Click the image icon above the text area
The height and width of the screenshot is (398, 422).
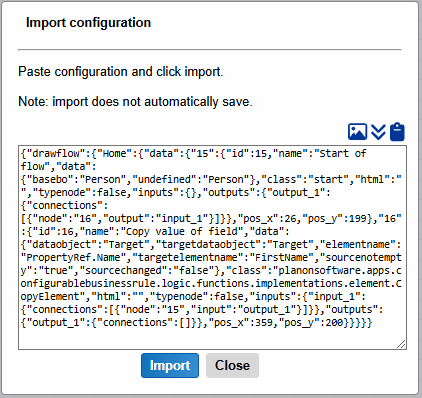[x=357, y=132]
